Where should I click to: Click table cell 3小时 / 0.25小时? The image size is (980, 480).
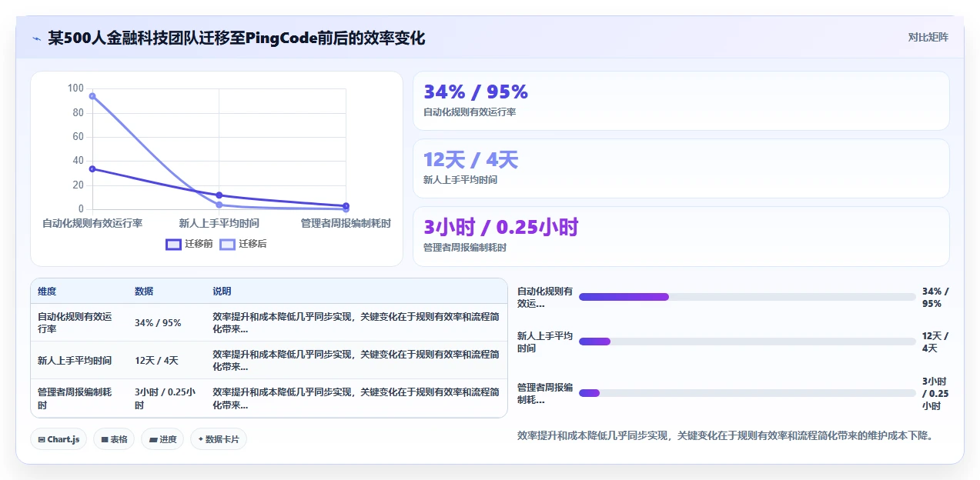(165, 398)
